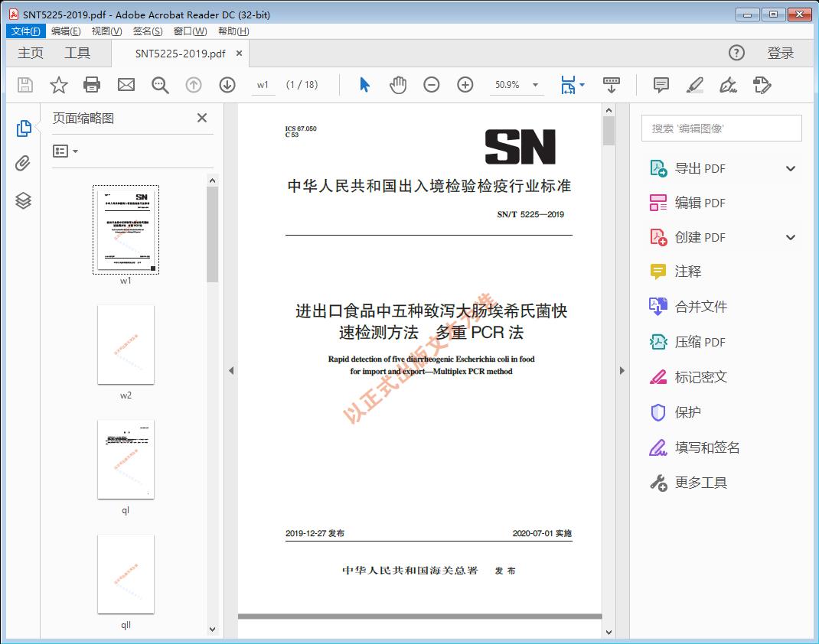Open the print dialog via printer icon
The image size is (819, 644).
click(x=92, y=85)
